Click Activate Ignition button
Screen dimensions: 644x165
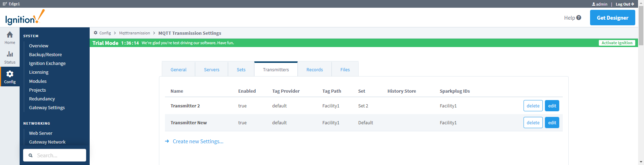coord(617,43)
